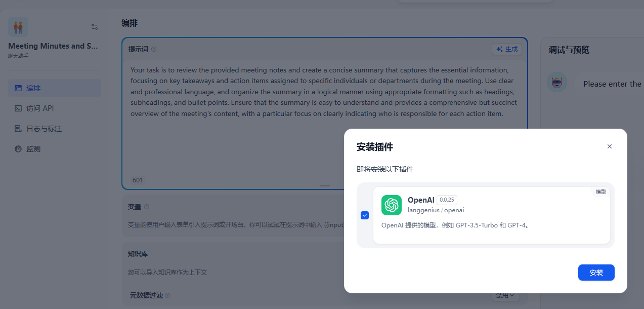This screenshot has width=644, height=309.
Task: Click the 调试与预览 heading
Action: point(569,50)
